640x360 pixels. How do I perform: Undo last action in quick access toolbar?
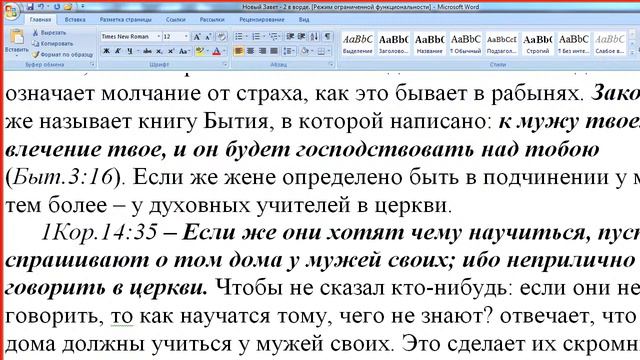[42, 7]
